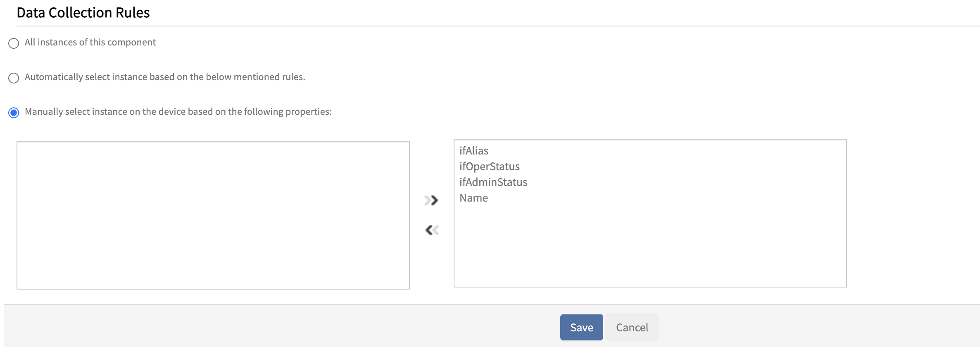
Task: Pick ifAdminStatus from the properties list
Action: (493, 182)
